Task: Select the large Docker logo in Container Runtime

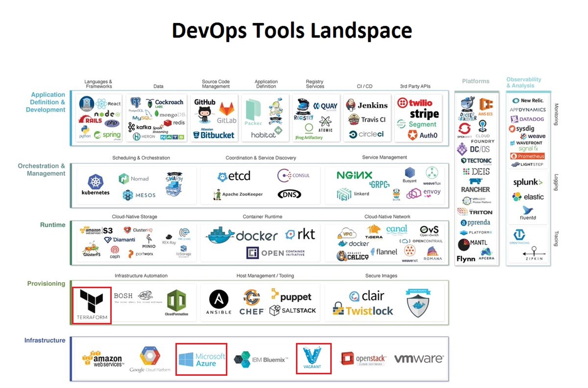Action: pos(241,235)
